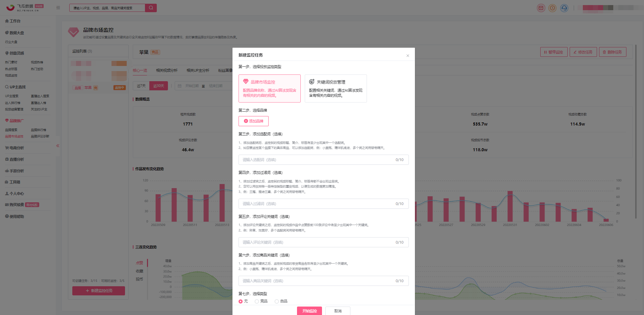Screen dimensions: 644x315
Task: Select the 关键词投放管理 type card
Action: coord(336,88)
